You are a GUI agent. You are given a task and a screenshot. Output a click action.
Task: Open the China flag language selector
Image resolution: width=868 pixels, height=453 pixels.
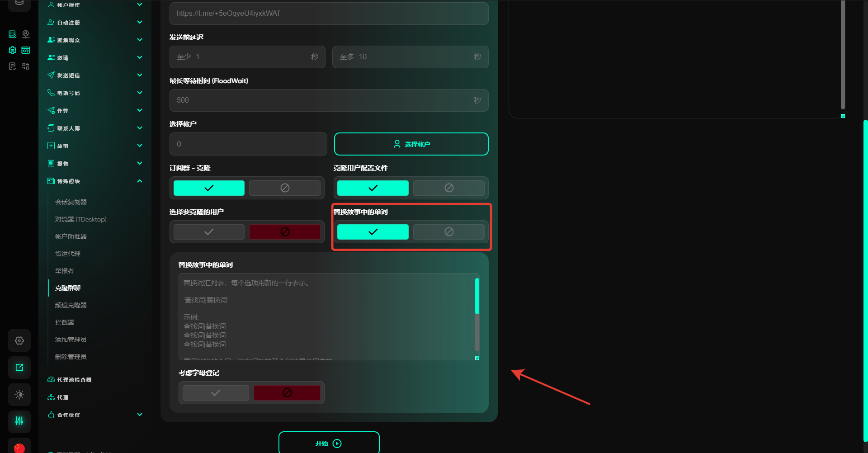point(19,447)
